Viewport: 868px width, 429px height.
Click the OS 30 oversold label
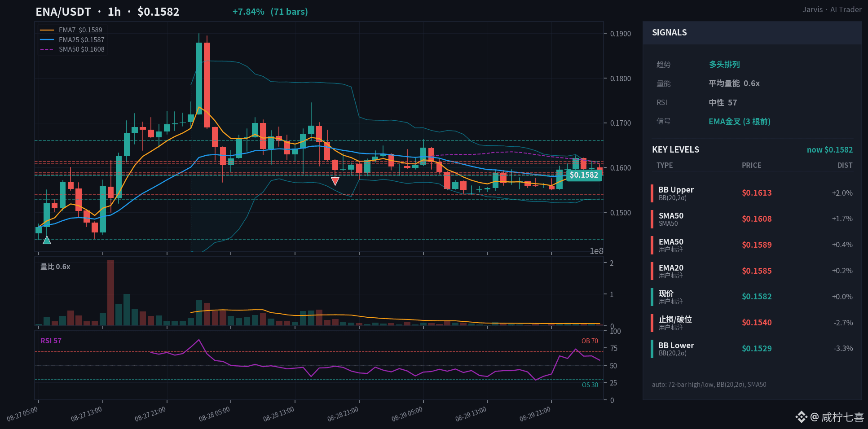pyautogui.click(x=590, y=385)
